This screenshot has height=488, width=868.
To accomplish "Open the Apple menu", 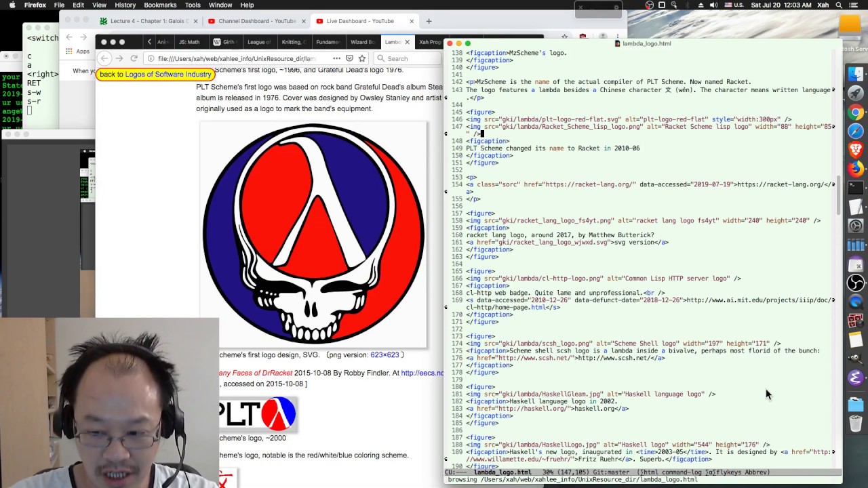I will pos(11,5).
